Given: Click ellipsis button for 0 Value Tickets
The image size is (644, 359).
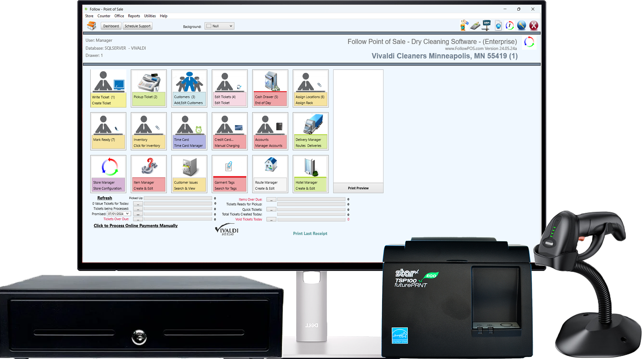Looking at the screenshot, I should tap(138, 204).
